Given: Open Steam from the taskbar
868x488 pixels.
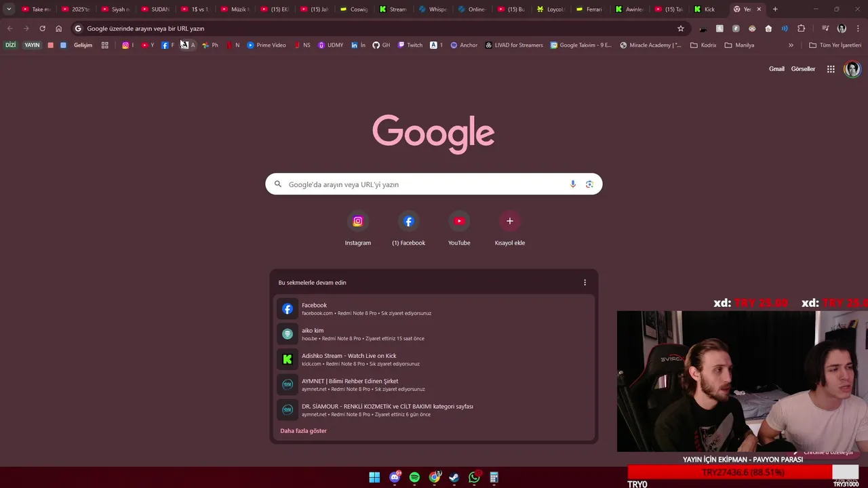Looking at the screenshot, I should coord(454,478).
